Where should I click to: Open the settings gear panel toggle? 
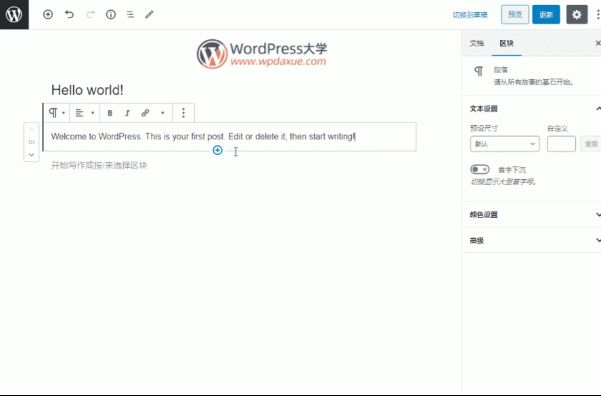pos(576,15)
